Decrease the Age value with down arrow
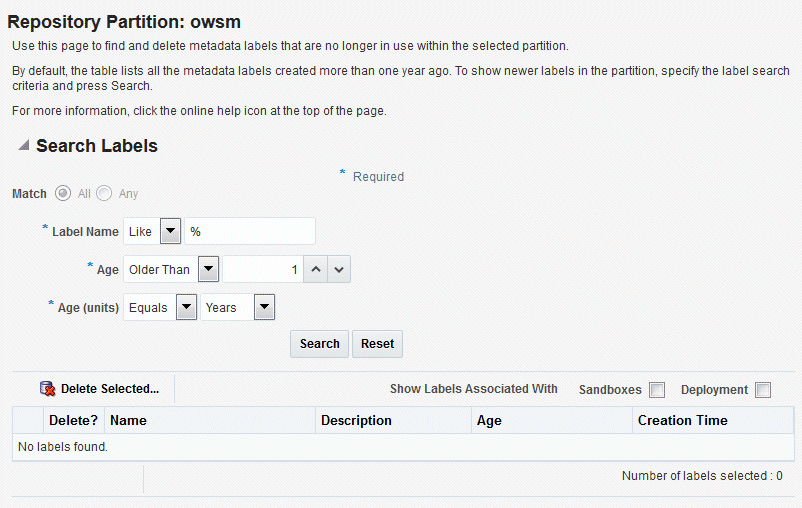Screen dimensions: 802x508 point(339,270)
